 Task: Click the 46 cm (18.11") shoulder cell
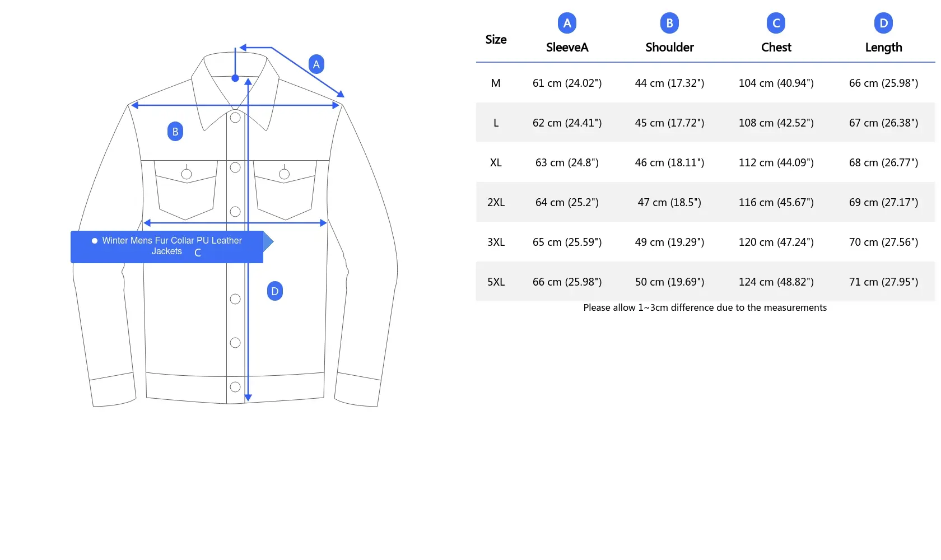pyautogui.click(x=669, y=162)
